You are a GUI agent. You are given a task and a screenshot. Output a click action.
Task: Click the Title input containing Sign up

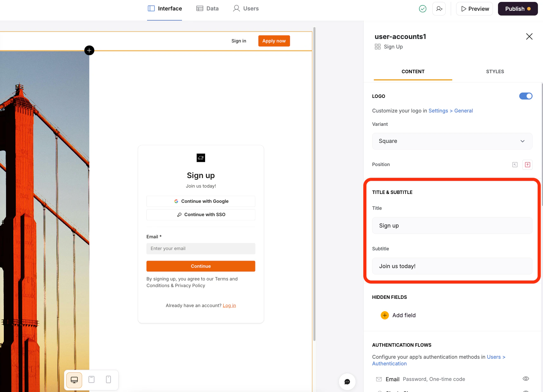[452, 226]
